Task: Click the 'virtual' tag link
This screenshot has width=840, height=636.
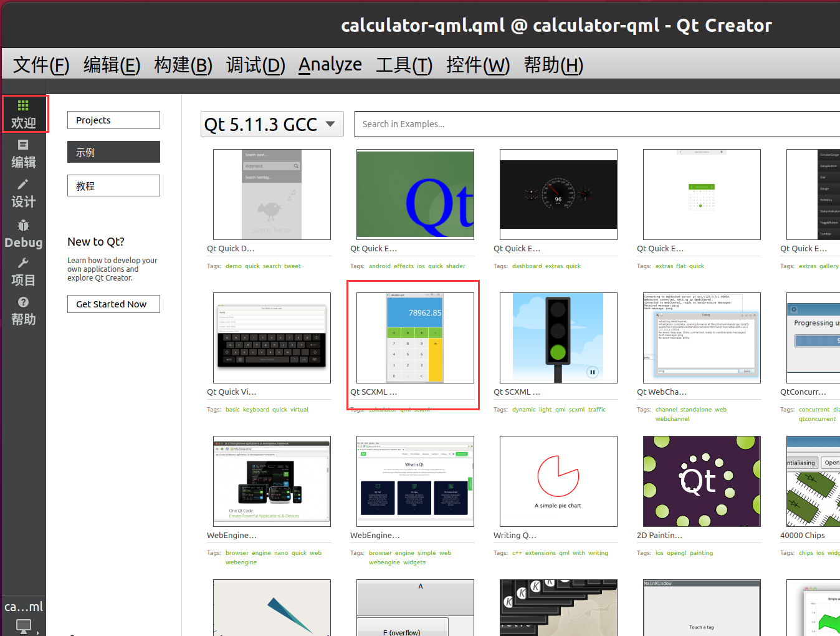Action: 299,410
